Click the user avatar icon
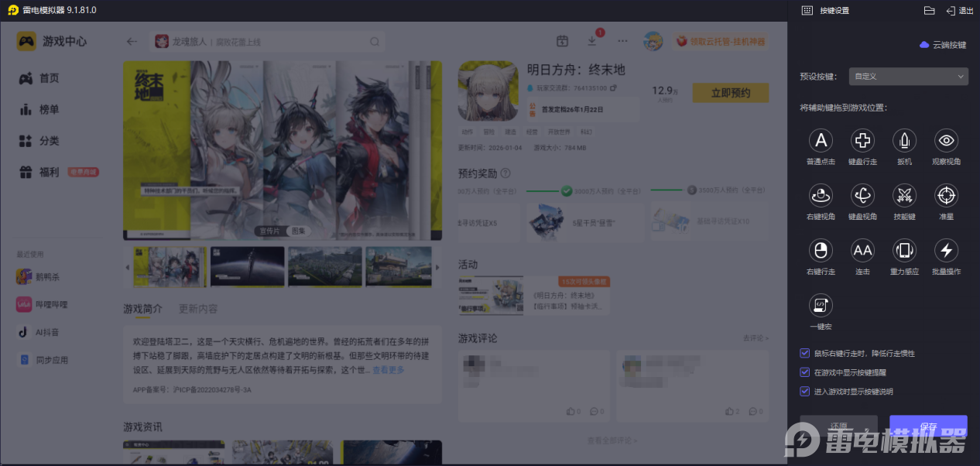Screen dimensions: 980x466 653,41
